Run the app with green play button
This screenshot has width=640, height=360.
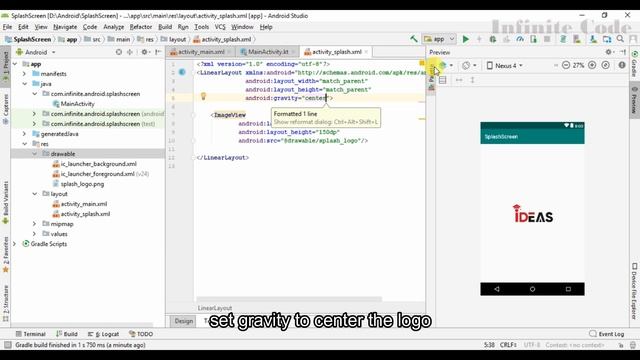[x=466, y=39]
